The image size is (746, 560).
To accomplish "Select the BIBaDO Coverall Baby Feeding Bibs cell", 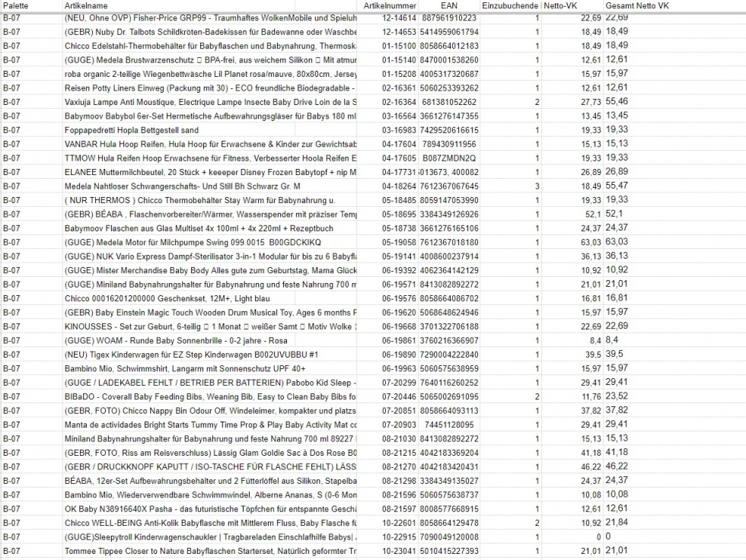I will click(209, 396).
